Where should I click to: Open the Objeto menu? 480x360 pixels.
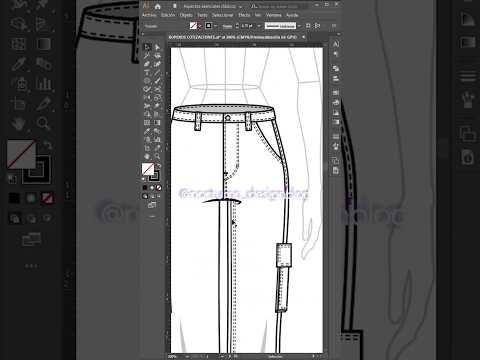coord(186,15)
